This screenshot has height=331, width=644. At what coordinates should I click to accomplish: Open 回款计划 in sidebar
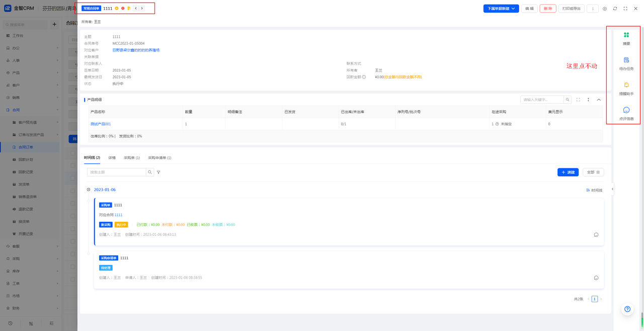26,159
